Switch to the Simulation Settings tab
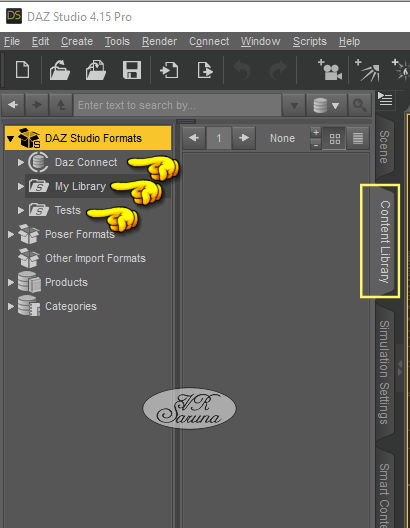410x528 pixels. pyautogui.click(x=384, y=372)
